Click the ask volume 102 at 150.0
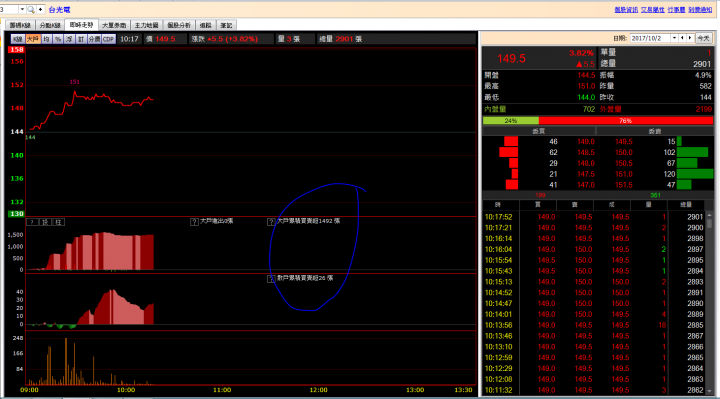 click(669, 152)
